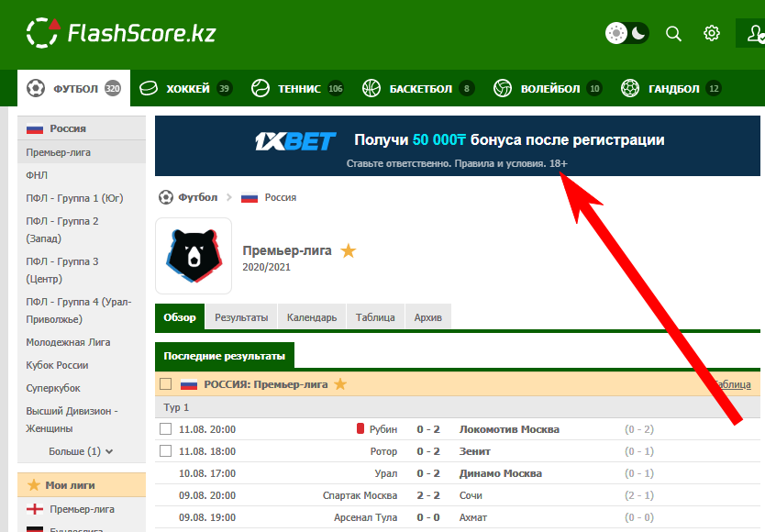Select the Баскетбол sport tab
Viewport: 765px width, 532px height.
click(418, 88)
